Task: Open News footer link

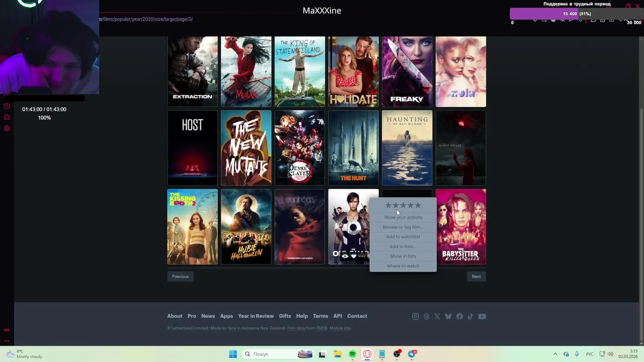Action: tap(208, 316)
